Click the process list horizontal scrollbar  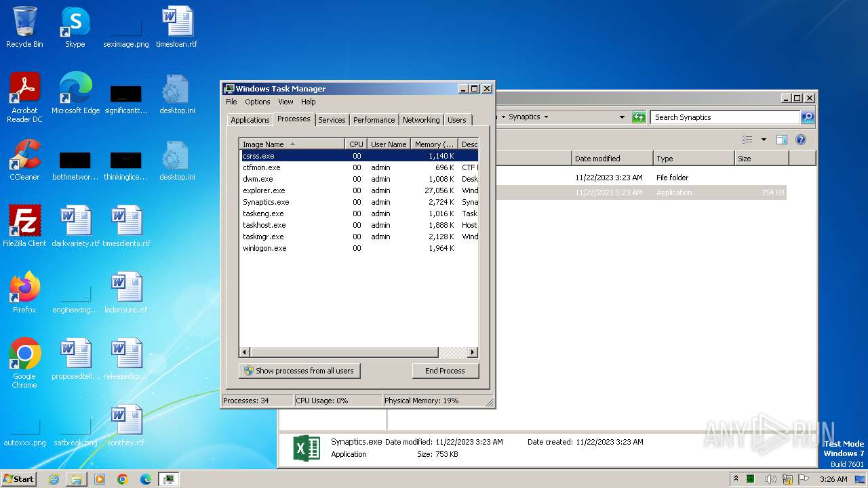pyautogui.click(x=344, y=352)
